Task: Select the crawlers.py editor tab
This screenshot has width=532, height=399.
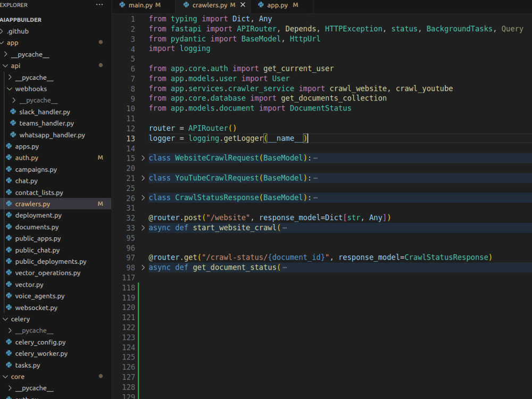Action: click(210, 5)
